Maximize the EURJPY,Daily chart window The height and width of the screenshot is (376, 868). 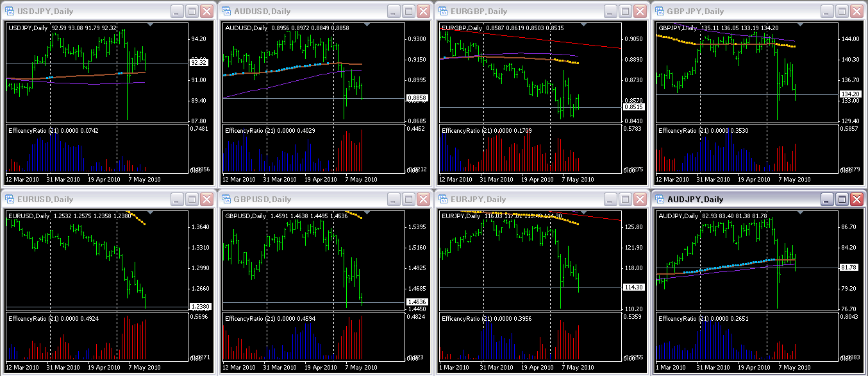click(625, 200)
